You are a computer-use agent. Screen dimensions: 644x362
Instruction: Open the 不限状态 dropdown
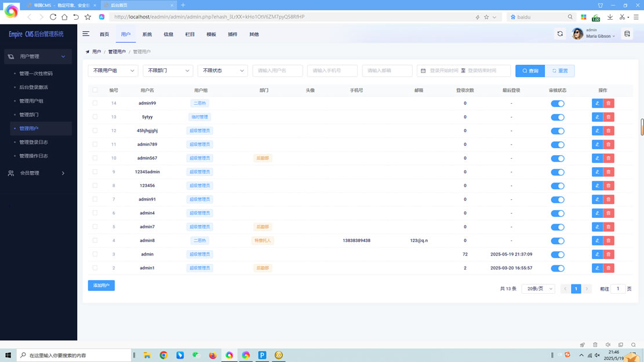(223, 71)
